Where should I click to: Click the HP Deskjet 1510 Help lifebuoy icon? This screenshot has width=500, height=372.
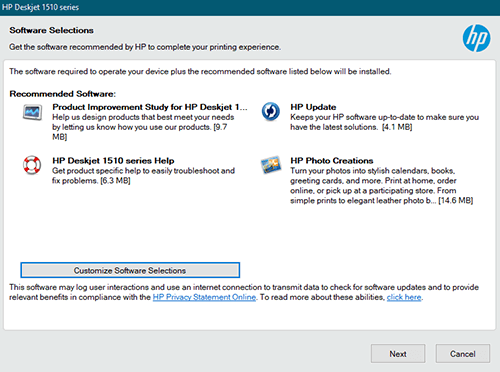(x=32, y=165)
